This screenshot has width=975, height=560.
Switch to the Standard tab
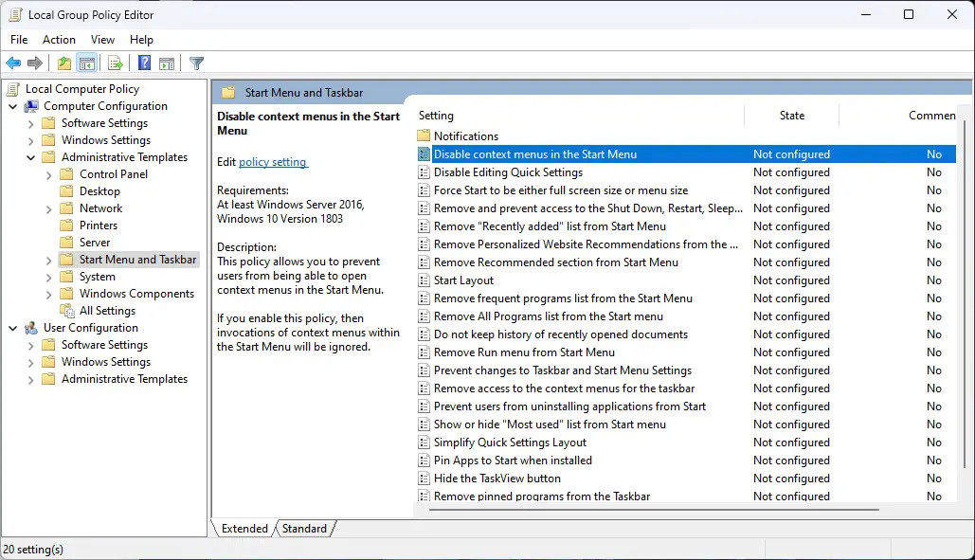[x=304, y=529]
